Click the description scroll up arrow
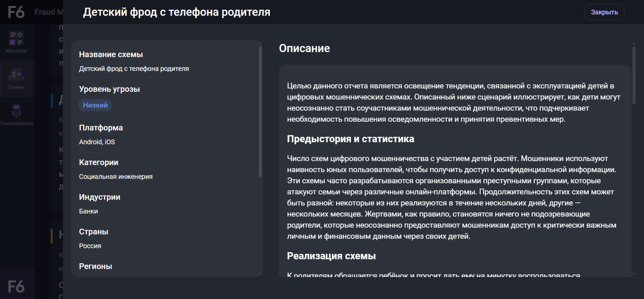Screen dimensions: 644x299 [x=634, y=43]
